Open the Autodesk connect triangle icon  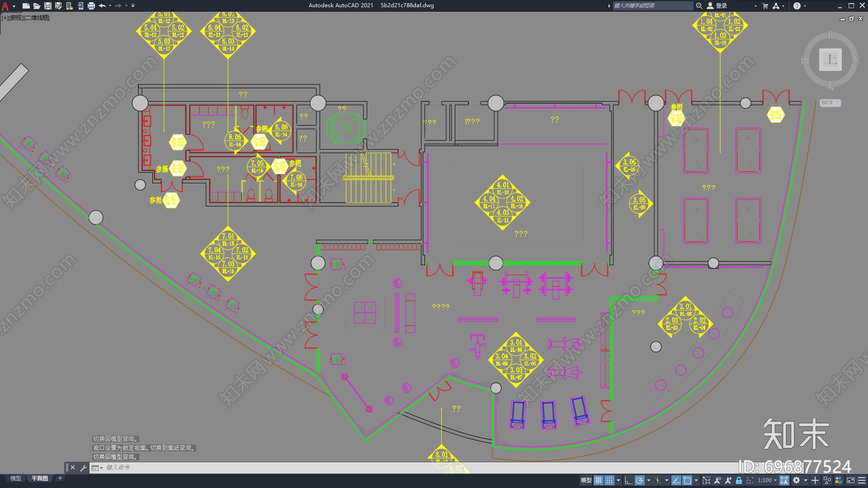pos(776,5)
